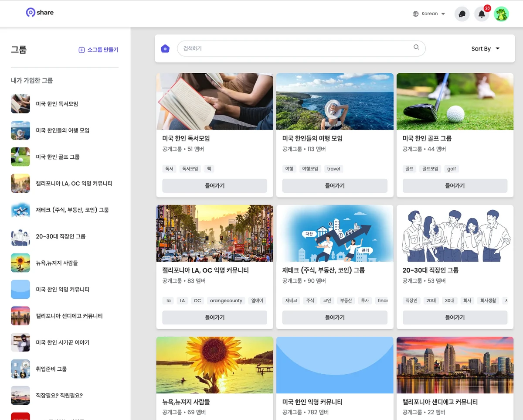Click 들어가기 on LA, OC 익명 커뮤니티 card

[x=215, y=318]
